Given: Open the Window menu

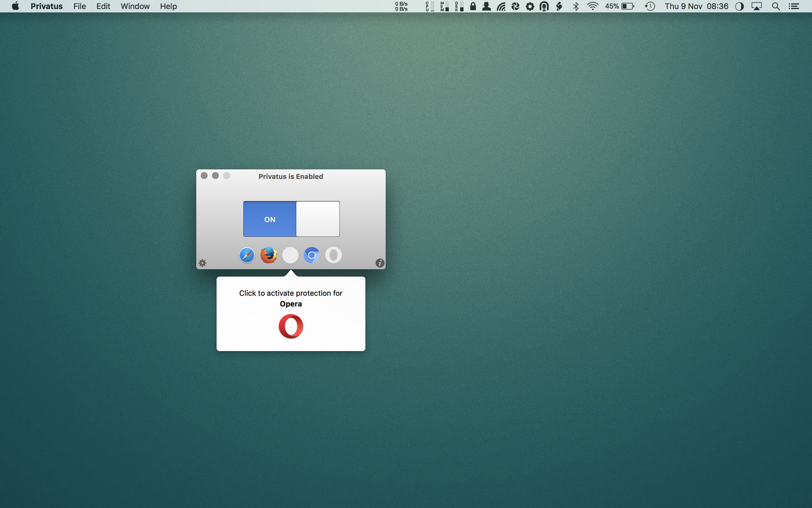Looking at the screenshot, I should point(135,6).
